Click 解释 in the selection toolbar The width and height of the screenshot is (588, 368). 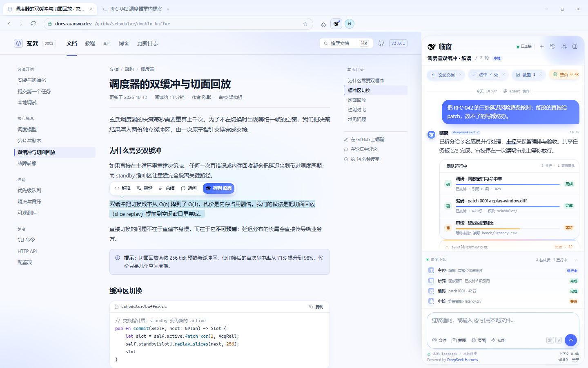pos(122,188)
